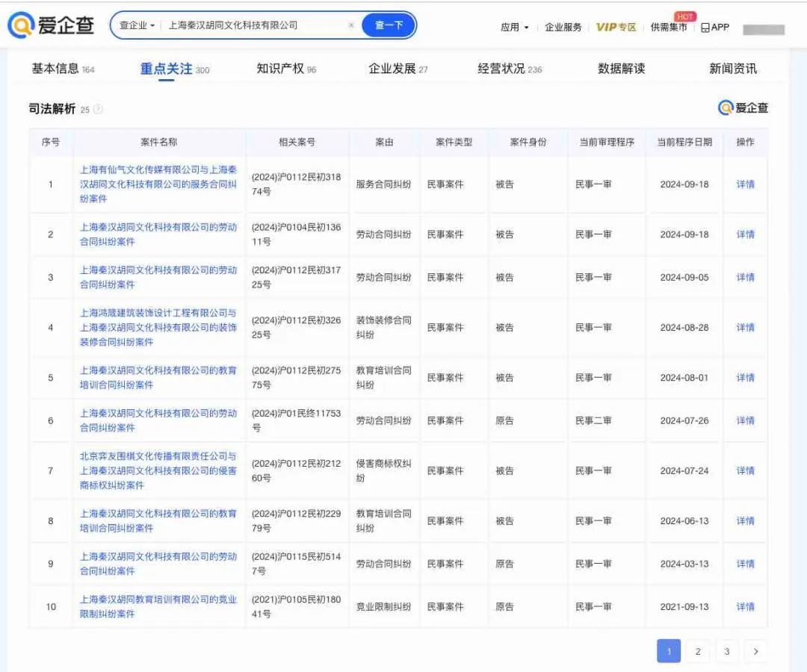Open the 北京弈友围棋 trademark case link

point(158,470)
